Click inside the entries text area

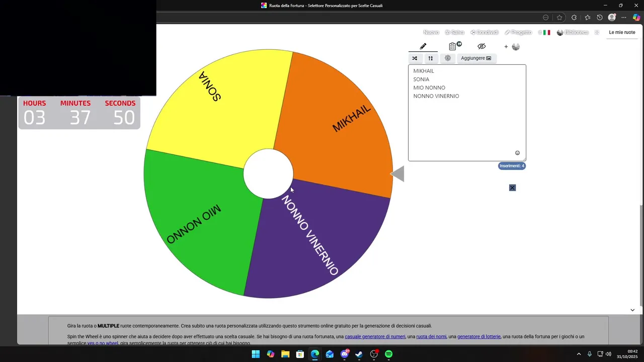467,113
